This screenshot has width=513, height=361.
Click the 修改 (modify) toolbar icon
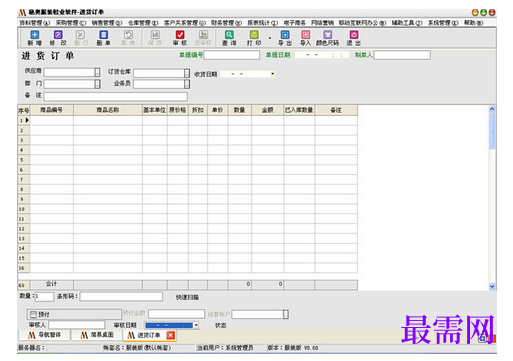point(58,35)
